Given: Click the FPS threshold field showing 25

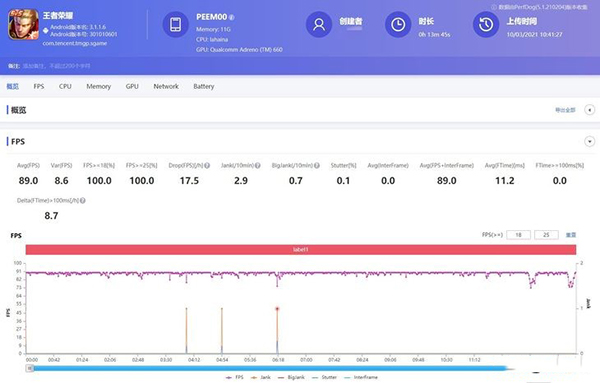Looking at the screenshot, I should coord(546,235).
